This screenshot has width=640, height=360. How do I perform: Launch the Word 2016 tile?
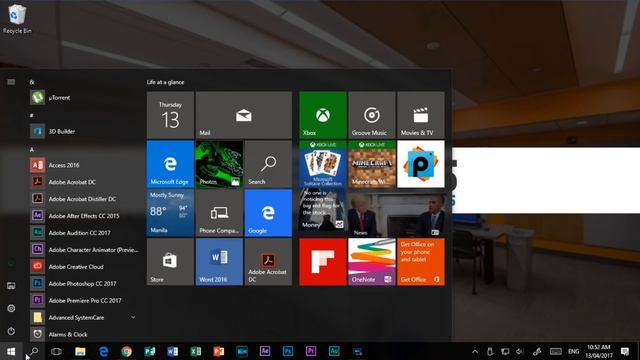219,262
